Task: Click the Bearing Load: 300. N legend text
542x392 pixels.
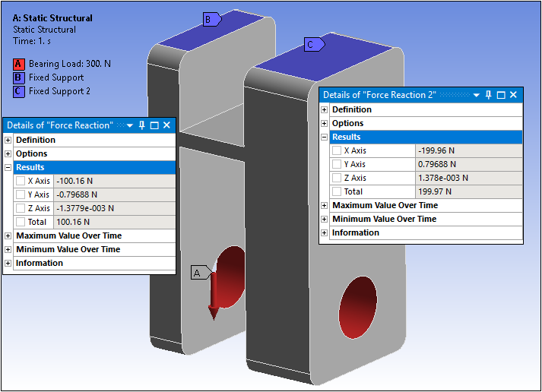Action: tap(70, 64)
